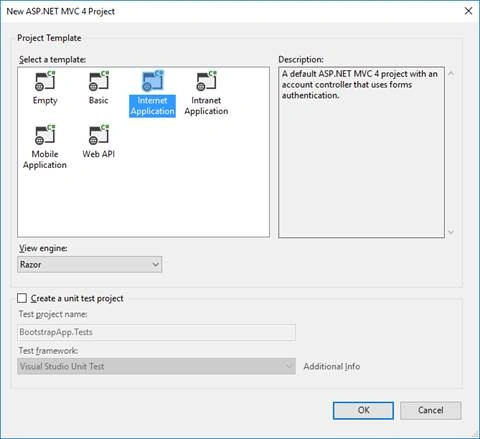480x439 pixels.
Task: Cancel the new project dialog
Action: coord(431,410)
